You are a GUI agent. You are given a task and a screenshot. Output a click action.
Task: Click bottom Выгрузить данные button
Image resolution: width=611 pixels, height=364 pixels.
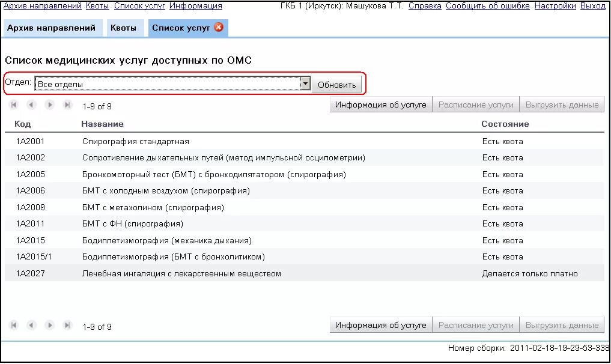click(562, 325)
